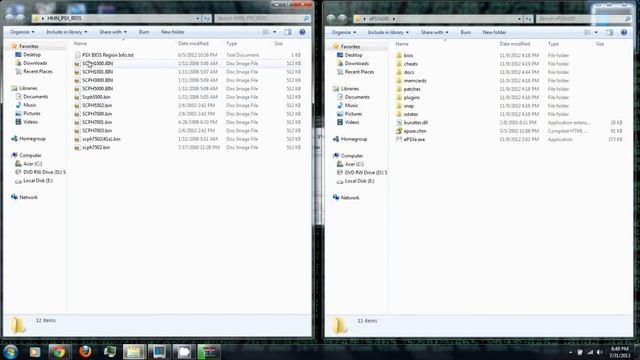The height and width of the screenshot is (360, 640).
Task: Select file name SCPH7003.bin
Action: [x=97, y=131]
